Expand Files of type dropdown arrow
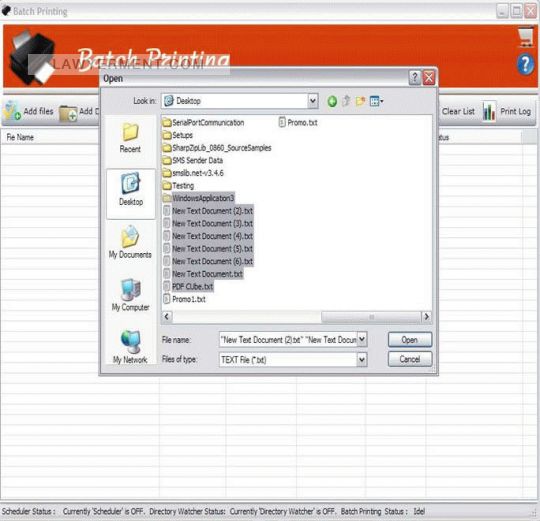Viewport: 540px width, 521px height. 362,360
